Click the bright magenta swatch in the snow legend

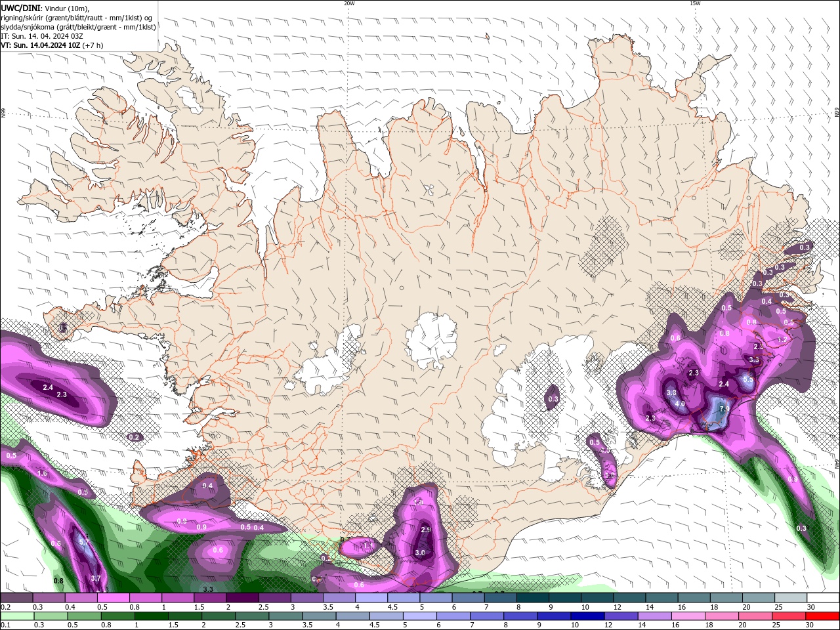point(112,598)
